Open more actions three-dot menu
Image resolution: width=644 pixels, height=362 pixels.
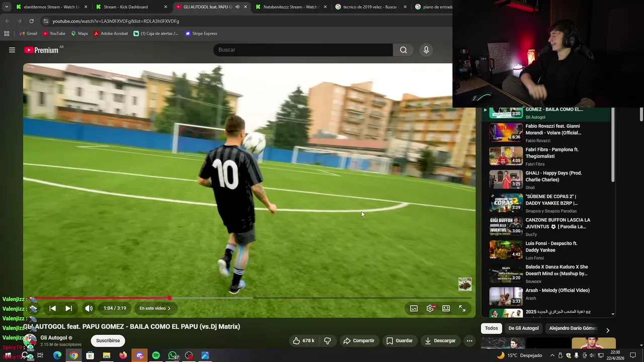point(469,340)
